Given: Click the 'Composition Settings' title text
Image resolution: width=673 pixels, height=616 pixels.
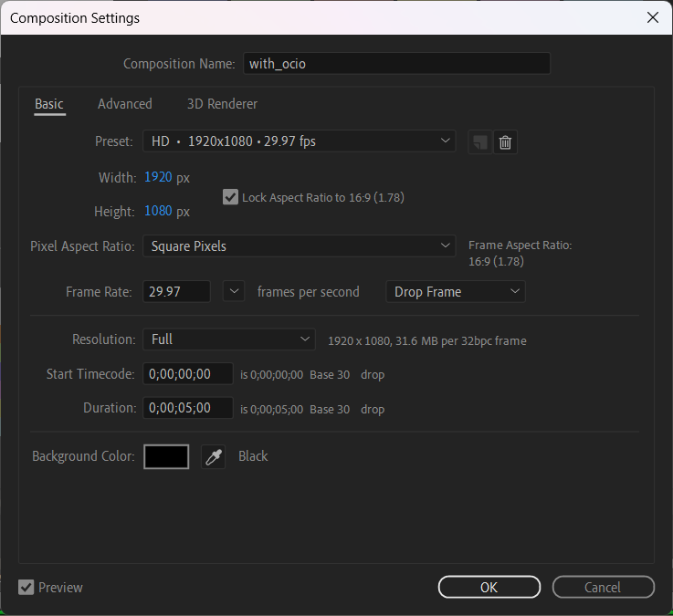Looking at the screenshot, I should tap(75, 18).
